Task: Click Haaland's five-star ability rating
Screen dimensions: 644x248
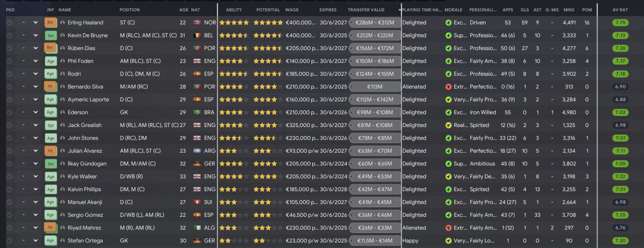Action: click(234, 23)
